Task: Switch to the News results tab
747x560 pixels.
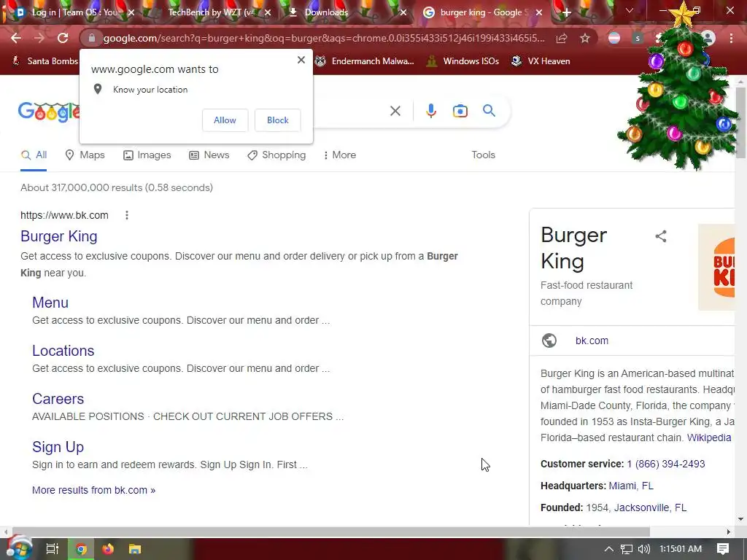Action: [209, 155]
